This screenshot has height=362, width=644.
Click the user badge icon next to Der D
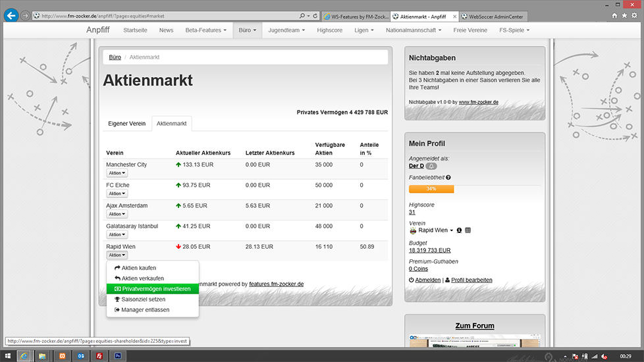tap(431, 166)
